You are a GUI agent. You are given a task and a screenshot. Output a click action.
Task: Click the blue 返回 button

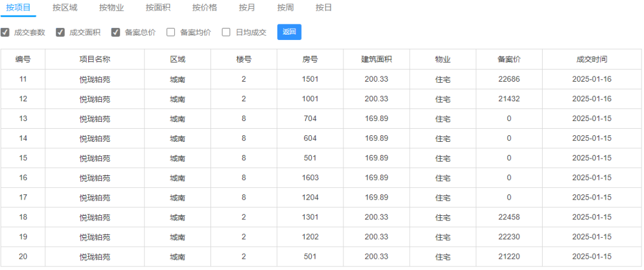(289, 32)
